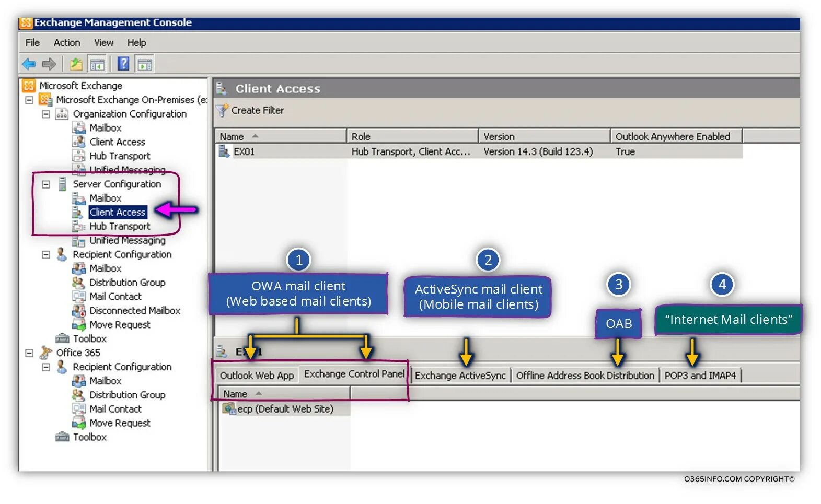Click the on-premises Distribution Group icon
The image size is (821, 504).
click(78, 282)
